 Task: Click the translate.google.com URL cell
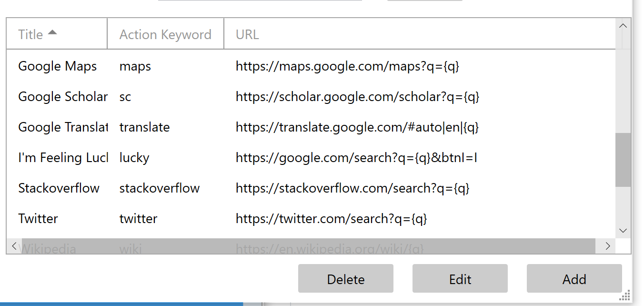pyautogui.click(x=357, y=127)
